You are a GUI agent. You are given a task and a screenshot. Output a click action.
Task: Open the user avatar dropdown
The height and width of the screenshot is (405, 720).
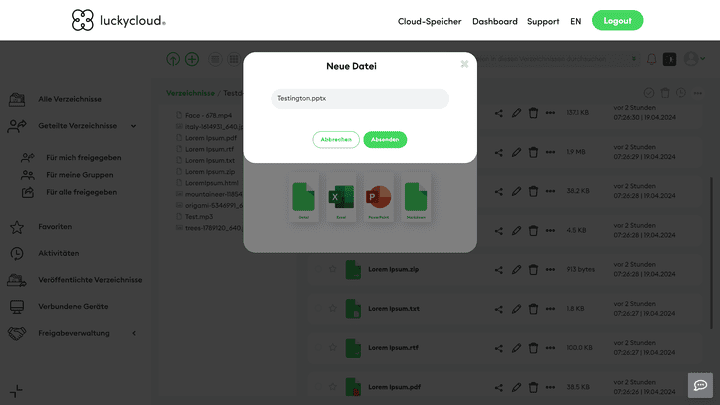pos(694,59)
